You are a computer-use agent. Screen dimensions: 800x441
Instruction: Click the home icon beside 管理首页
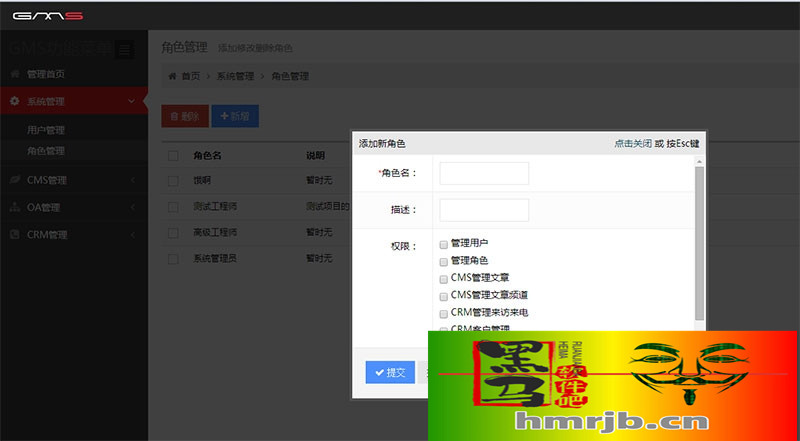click(x=15, y=74)
